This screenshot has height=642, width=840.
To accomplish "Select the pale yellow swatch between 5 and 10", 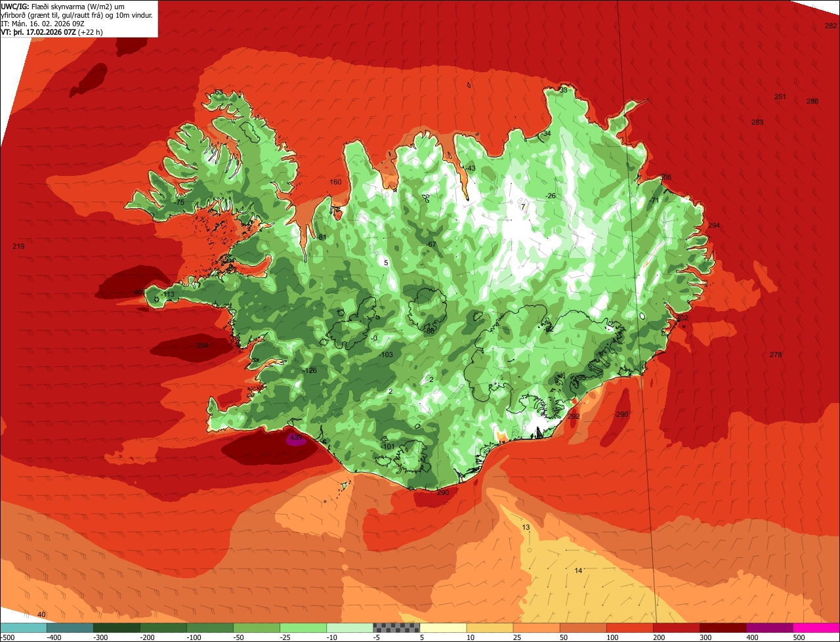I will coord(443,628).
